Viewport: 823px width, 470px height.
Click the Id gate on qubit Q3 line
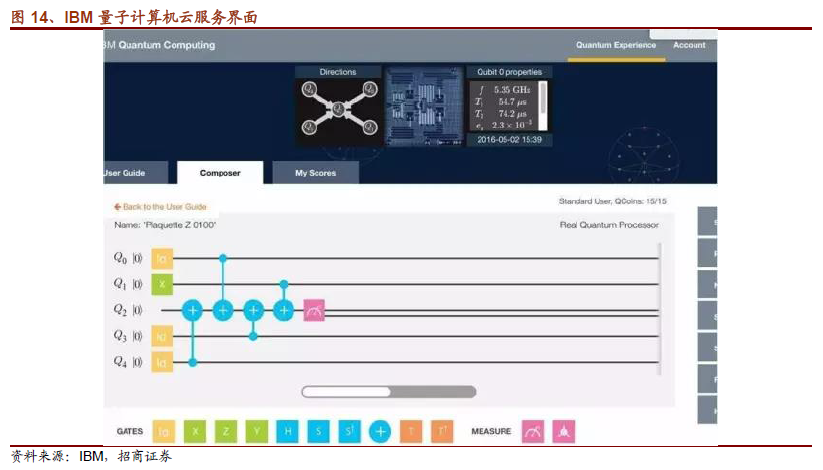pos(162,336)
